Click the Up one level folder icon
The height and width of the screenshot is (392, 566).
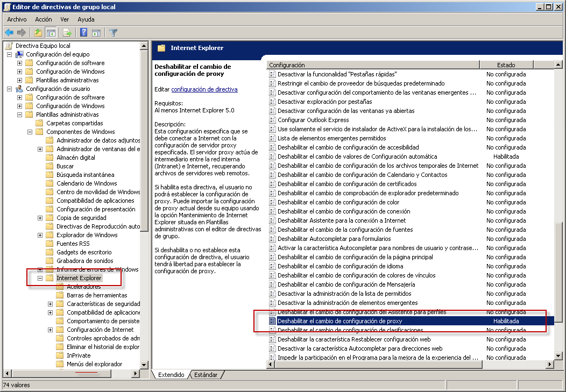38,33
